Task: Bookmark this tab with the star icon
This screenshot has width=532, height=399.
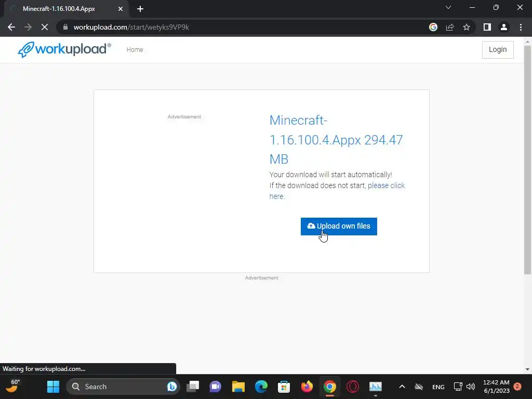Action: pos(467,27)
